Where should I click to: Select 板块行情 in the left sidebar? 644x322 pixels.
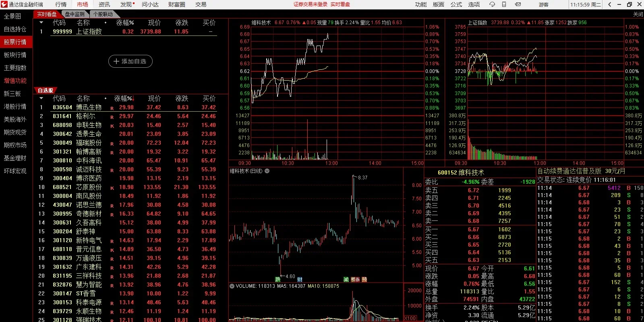coord(15,55)
